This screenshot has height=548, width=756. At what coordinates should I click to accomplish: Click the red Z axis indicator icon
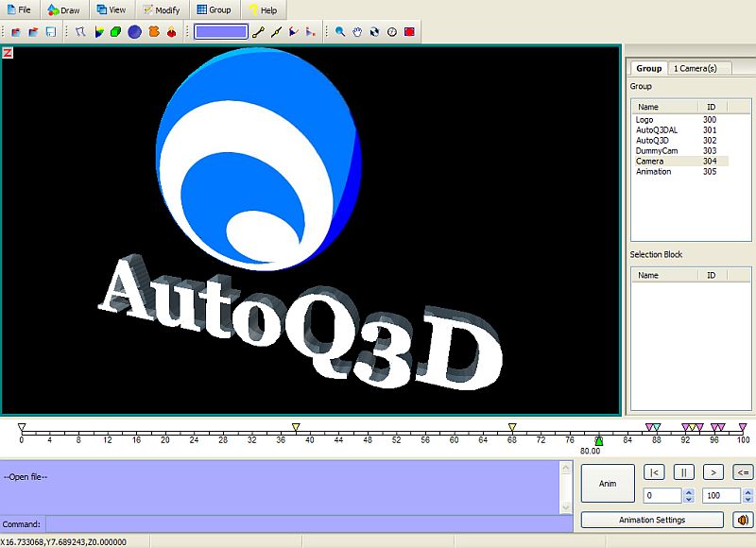tap(8, 53)
